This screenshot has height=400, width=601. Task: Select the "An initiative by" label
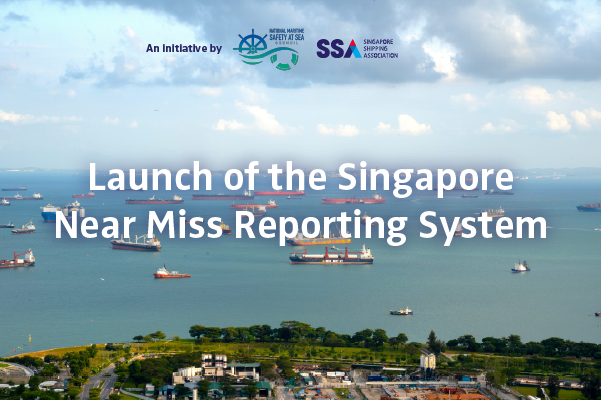pos(184,48)
